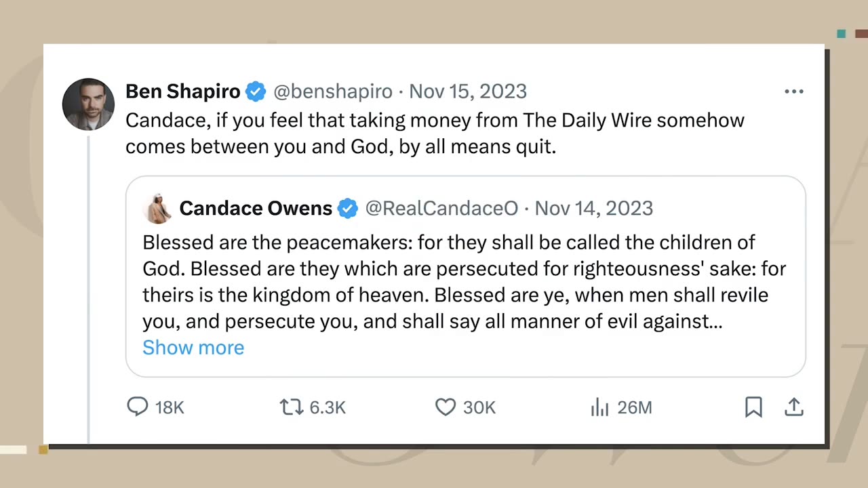Open Candace Owens' small avatar

click(x=157, y=208)
